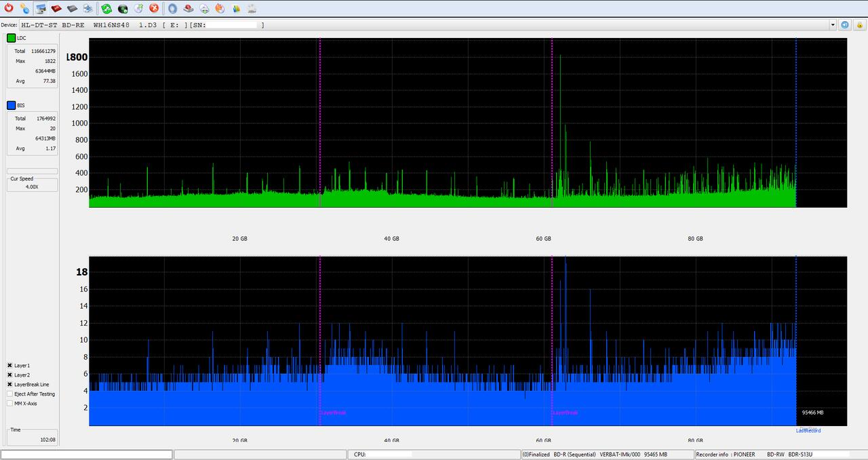868x460 pixels.
Task: Click the 95466 MB label in BIS graph
Action: click(x=812, y=413)
